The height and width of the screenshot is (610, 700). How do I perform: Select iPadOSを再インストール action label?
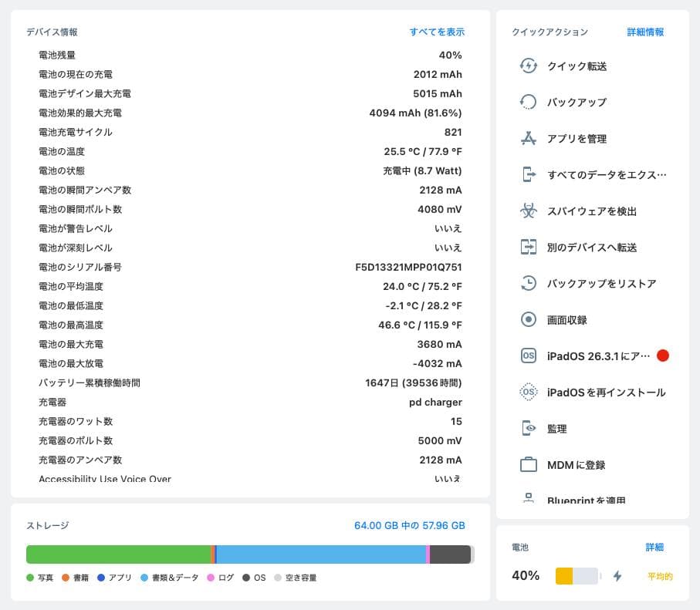(x=607, y=393)
